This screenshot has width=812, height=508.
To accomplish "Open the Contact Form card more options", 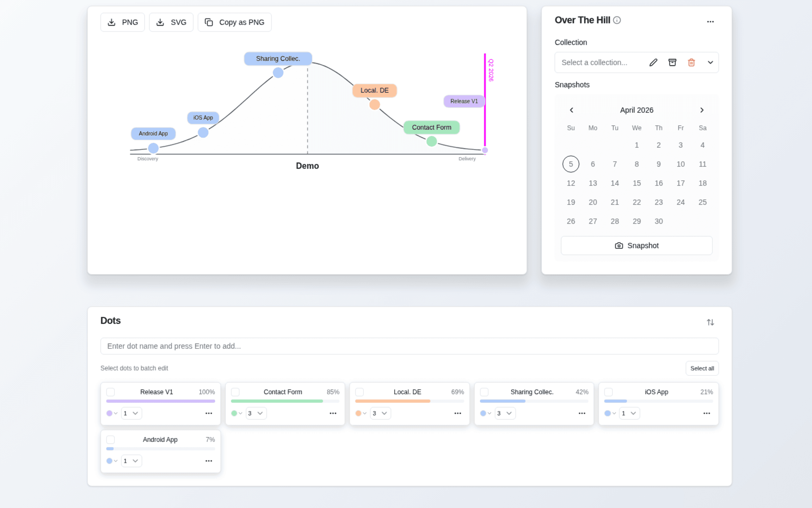I will click(333, 413).
